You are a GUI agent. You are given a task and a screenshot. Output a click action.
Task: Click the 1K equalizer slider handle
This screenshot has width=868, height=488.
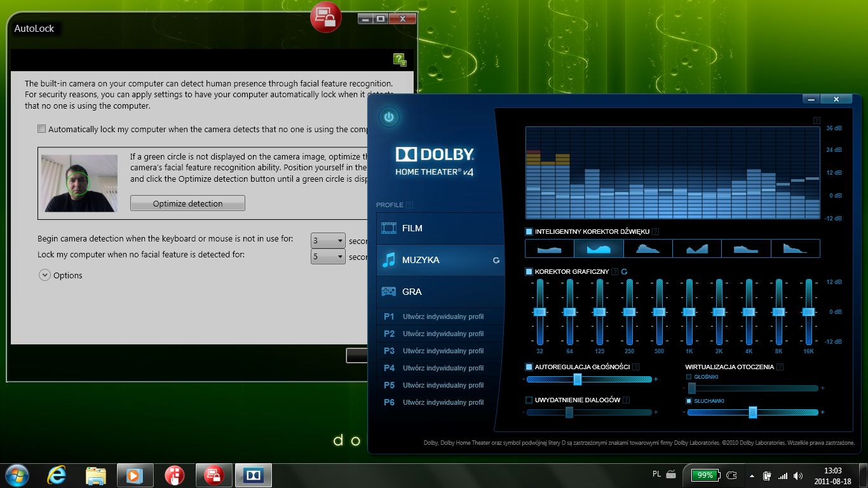[689, 311]
